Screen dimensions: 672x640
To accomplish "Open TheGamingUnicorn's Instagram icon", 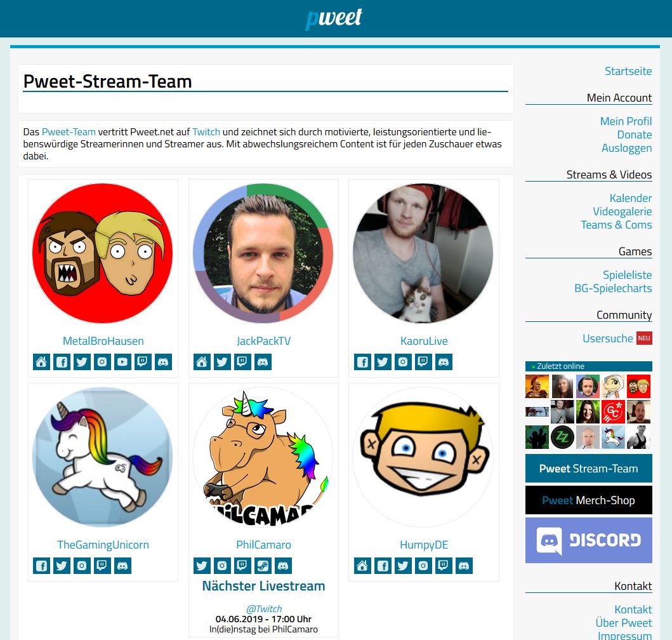I will (82, 565).
